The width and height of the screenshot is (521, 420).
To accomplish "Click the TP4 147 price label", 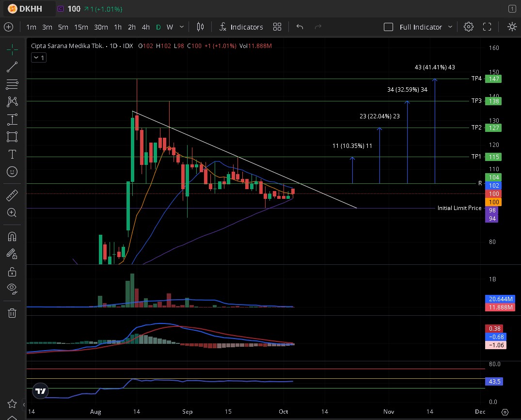I will (493, 79).
